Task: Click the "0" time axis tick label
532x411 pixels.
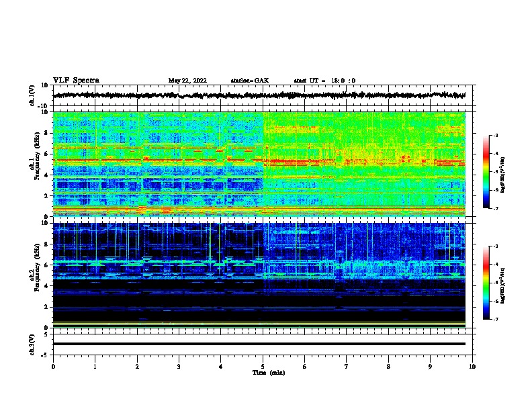Action: pos(53,367)
